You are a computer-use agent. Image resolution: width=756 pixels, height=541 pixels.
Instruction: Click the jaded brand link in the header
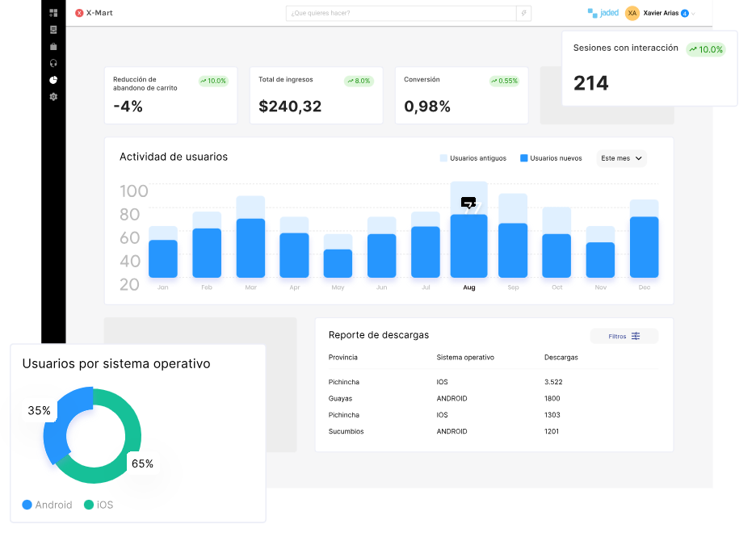pos(609,13)
